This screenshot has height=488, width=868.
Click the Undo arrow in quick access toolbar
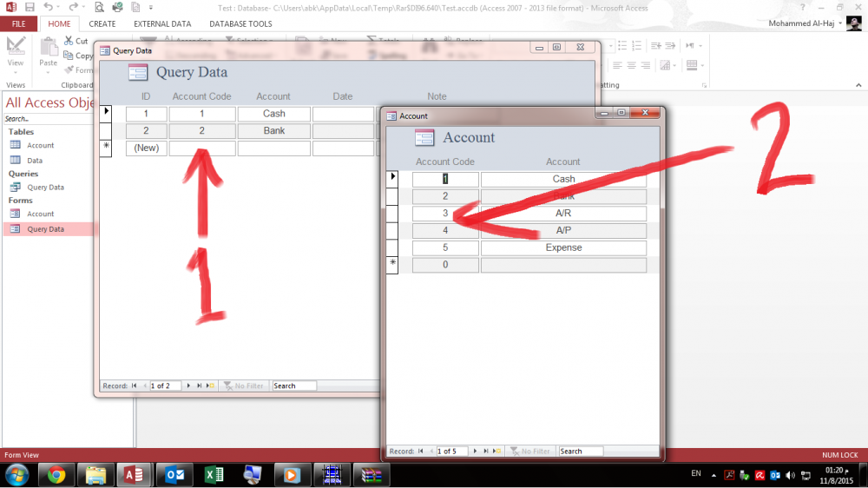click(x=48, y=7)
